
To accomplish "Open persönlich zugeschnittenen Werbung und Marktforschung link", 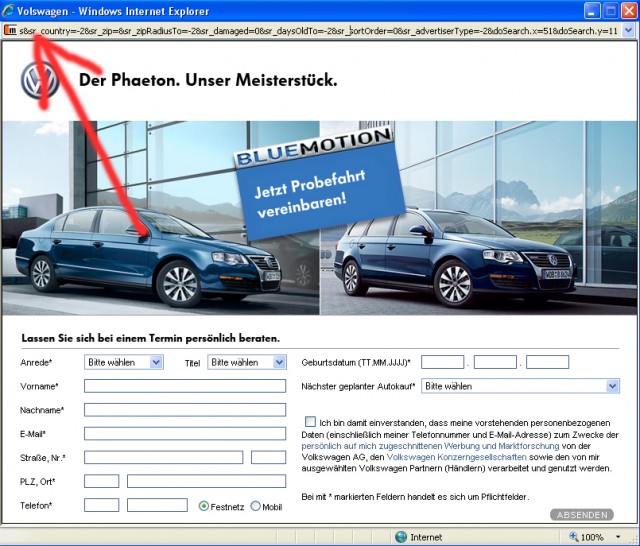I will (x=430, y=446).
